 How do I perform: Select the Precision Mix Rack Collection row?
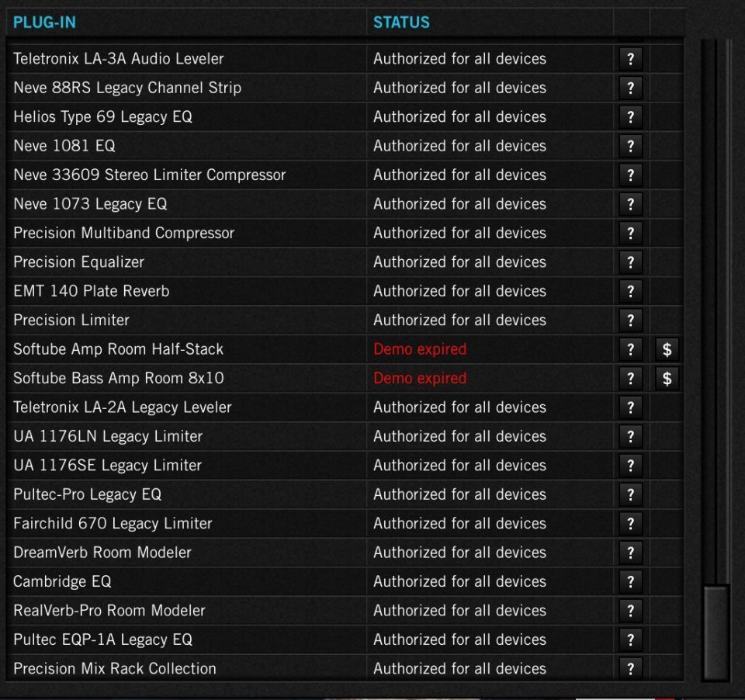coord(113,669)
